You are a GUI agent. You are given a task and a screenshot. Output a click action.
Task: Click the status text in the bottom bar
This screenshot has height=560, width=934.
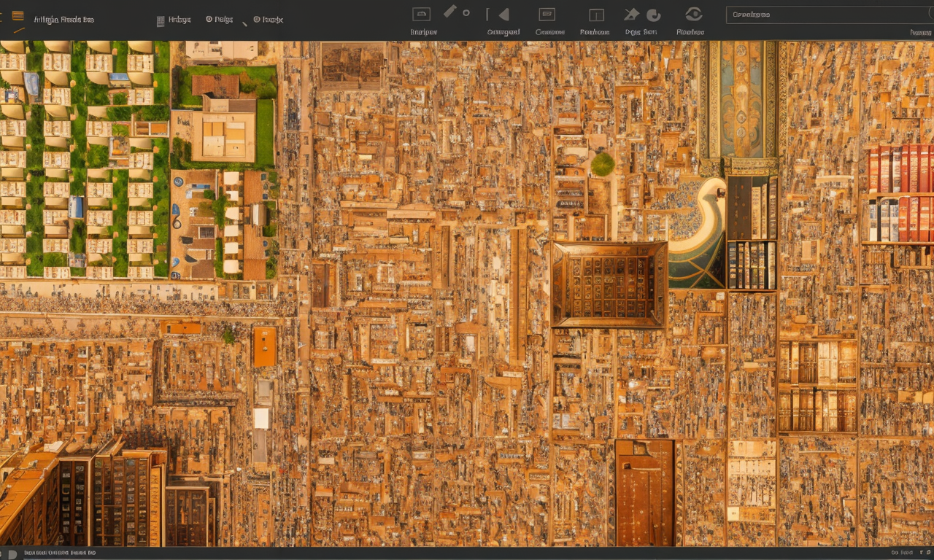click(x=60, y=553)
